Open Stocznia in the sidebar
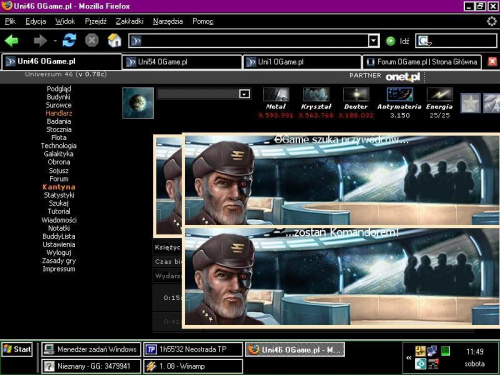 click(59, 129)
